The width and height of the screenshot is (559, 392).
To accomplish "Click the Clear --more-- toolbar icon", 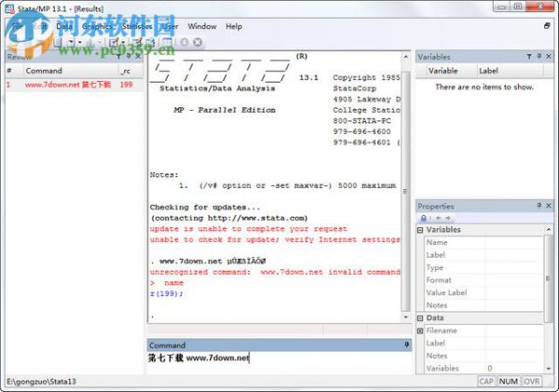I will [184, 43].
